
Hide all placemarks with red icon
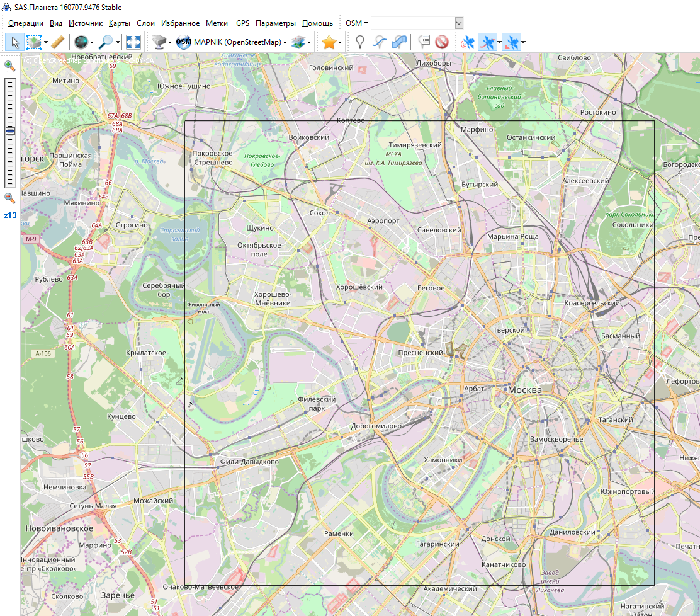[x=441, y=42]
